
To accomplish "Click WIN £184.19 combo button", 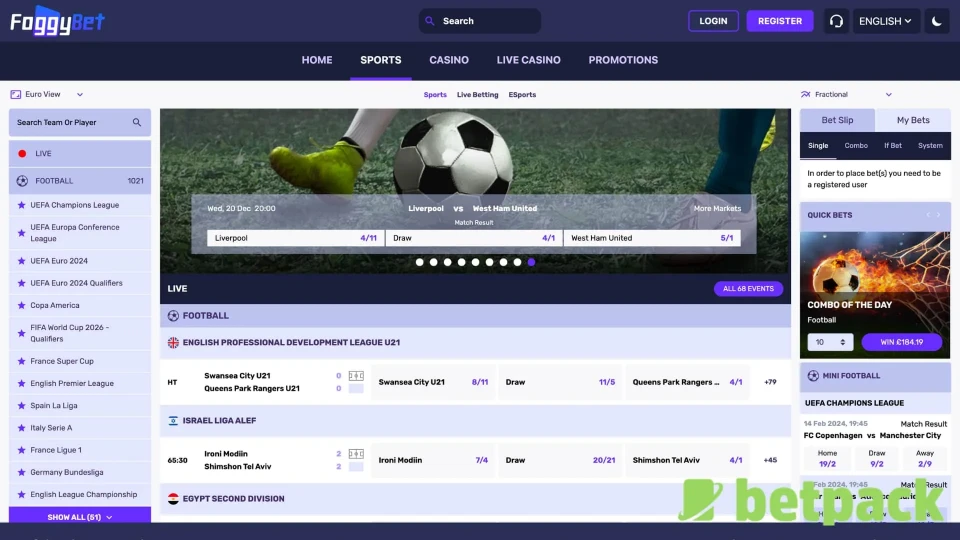I will click(x=901, y=342).
